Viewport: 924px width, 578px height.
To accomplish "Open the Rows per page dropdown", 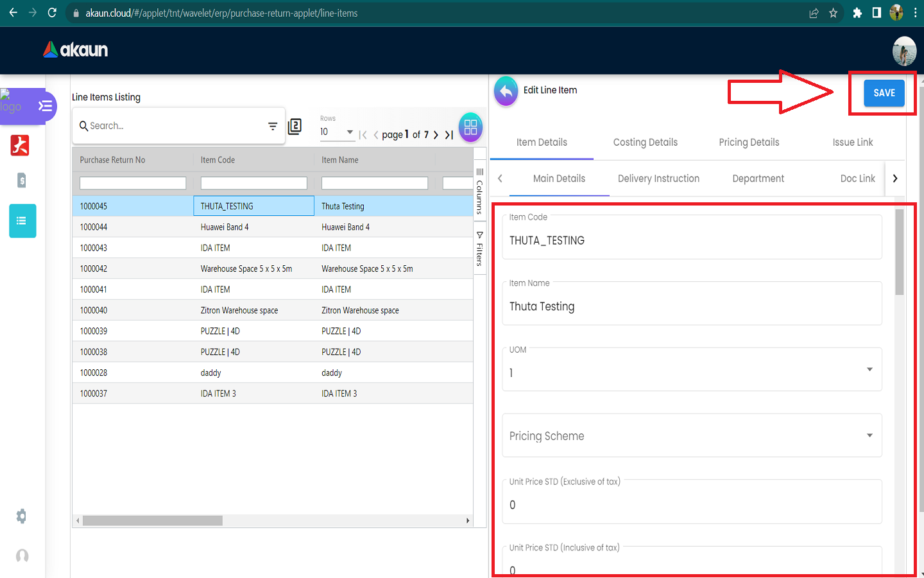I will pyautogui.click(x=338, y=132).
